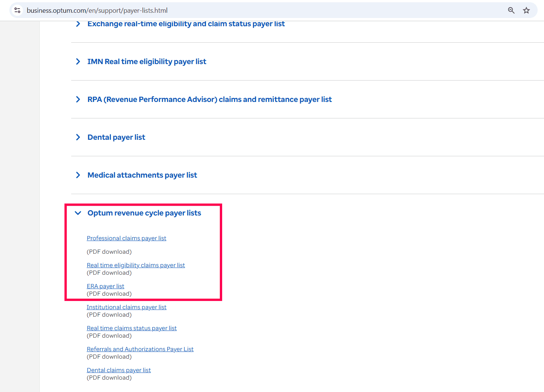Expand the Dental payer list chevron

78,137
